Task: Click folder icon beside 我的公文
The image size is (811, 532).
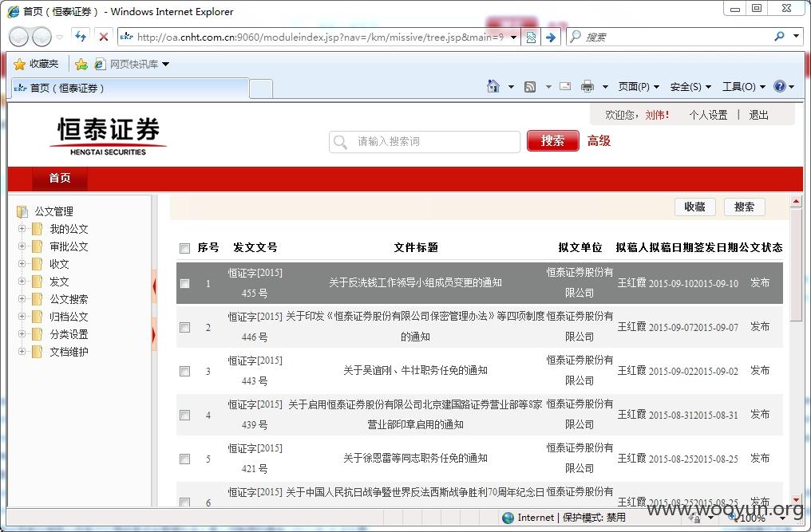Action: 38,229
